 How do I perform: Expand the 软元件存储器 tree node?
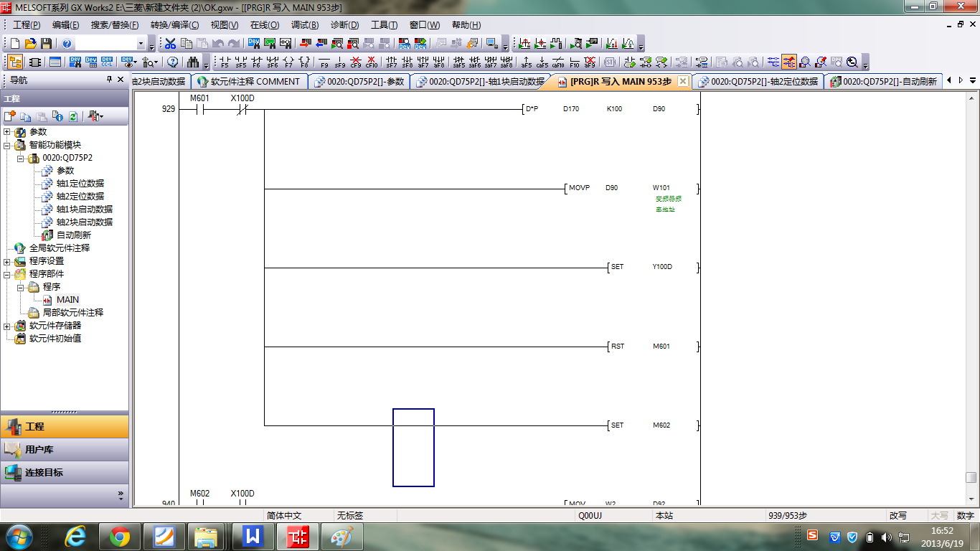coord(7,326)
